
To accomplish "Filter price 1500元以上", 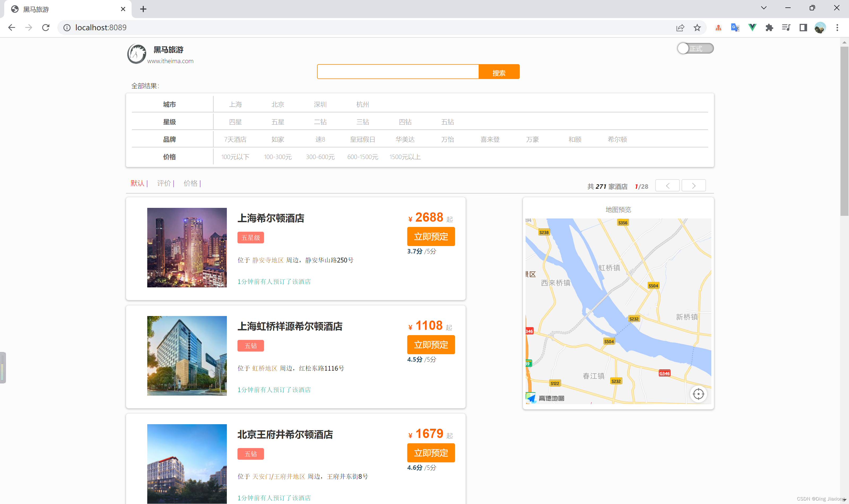I will click(x=405, y=157).
